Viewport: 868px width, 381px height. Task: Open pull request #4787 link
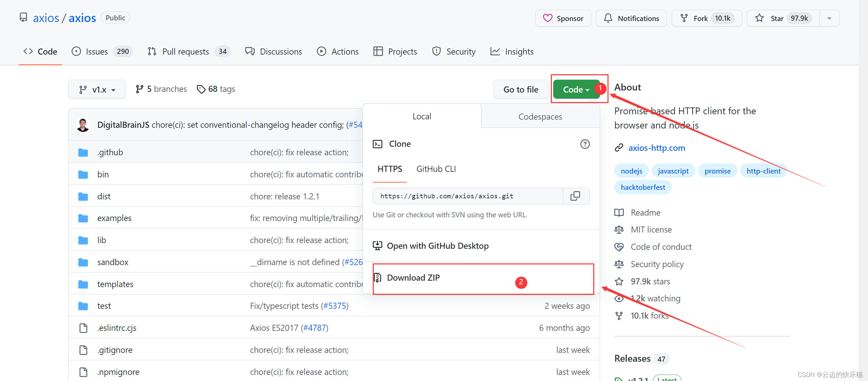click(314, 328)
